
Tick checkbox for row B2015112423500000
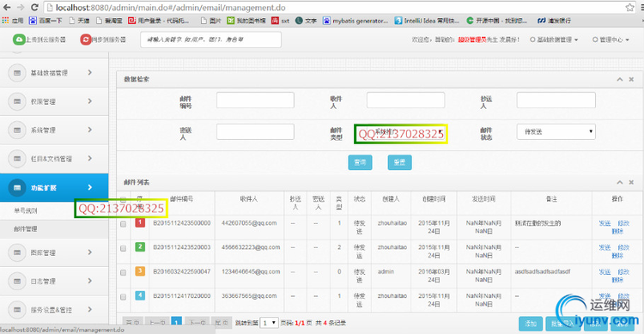coord(123,224)
